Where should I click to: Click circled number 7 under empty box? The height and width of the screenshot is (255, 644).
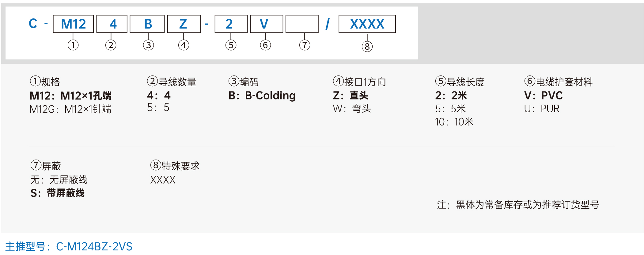point(305,45)
